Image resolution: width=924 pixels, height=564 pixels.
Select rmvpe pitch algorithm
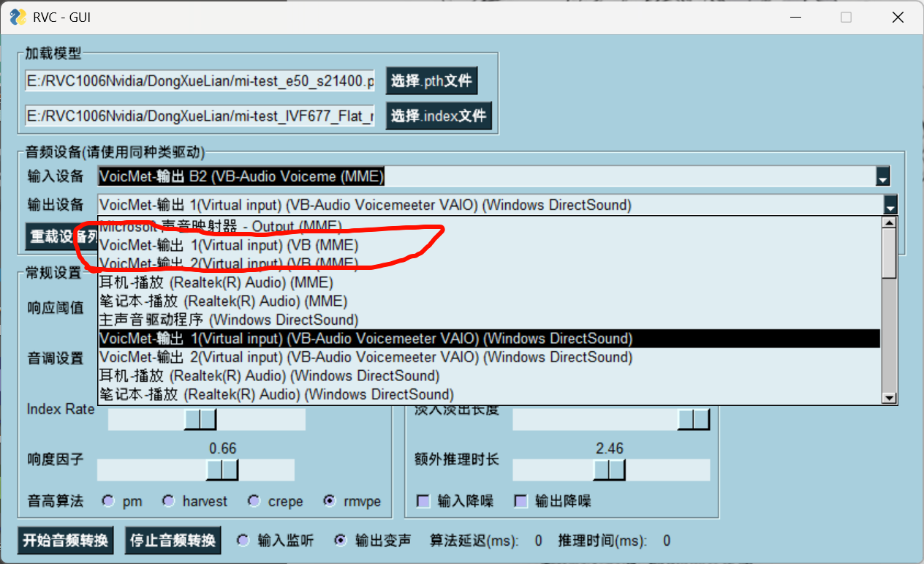[330, 501]
